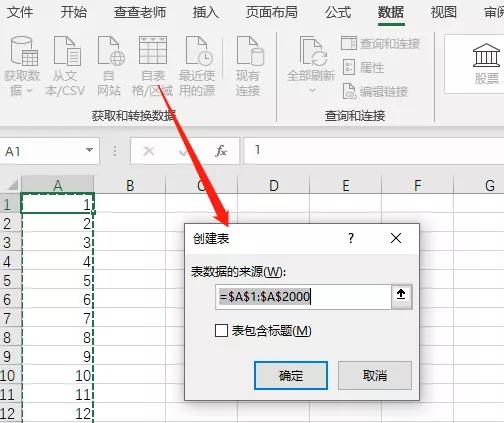Click cell A6 containing 6
Viewport: 504px width, 423px height.
click(x=58, y=298)
